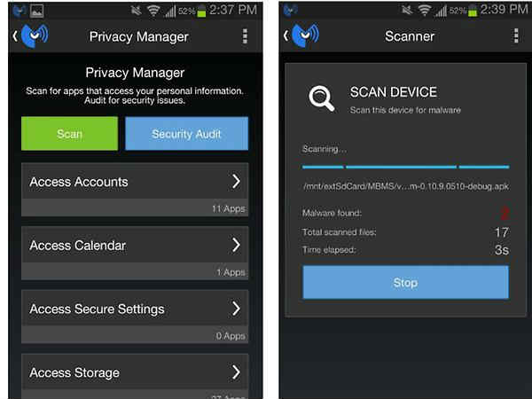Tap Malwarebytes logo in Privacy Manager header
Viewport: 532px width, 399px height.
35,36
